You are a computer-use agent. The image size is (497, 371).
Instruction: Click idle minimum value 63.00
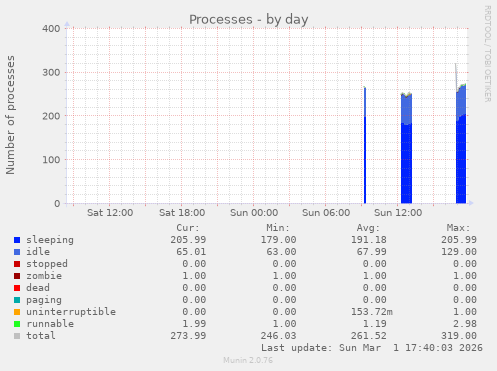pos(281,252)
